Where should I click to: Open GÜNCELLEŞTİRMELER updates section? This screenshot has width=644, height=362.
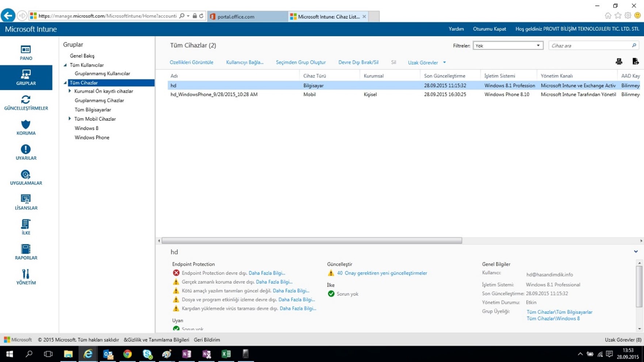click(26, 103)
